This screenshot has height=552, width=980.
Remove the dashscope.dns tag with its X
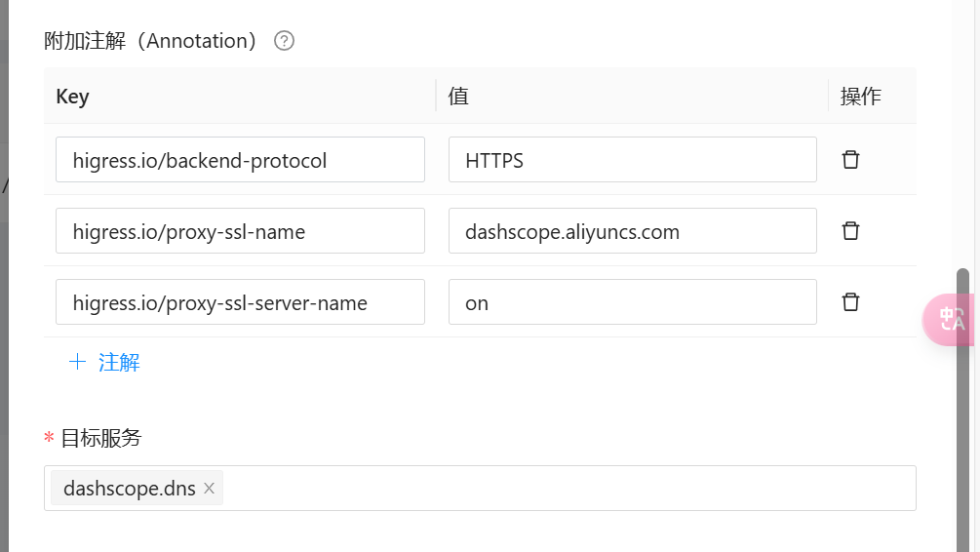coord(209,489)
